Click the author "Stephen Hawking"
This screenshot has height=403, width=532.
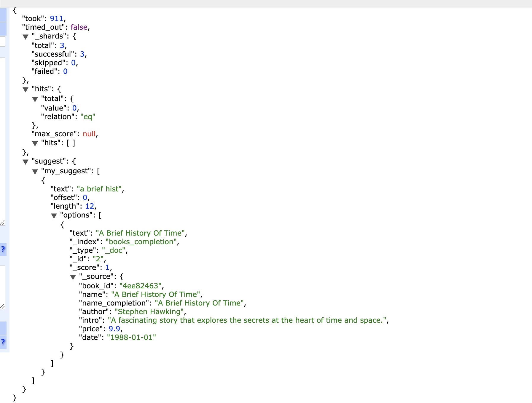(149, 312)
